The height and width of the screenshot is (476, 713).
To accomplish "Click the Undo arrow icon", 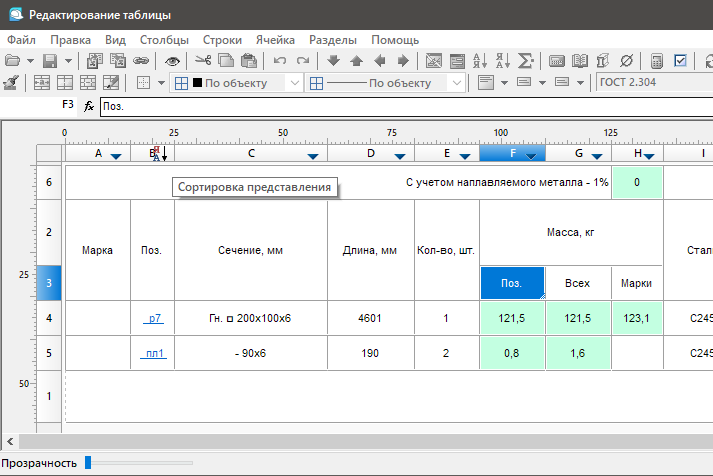I will coord(280,60).
